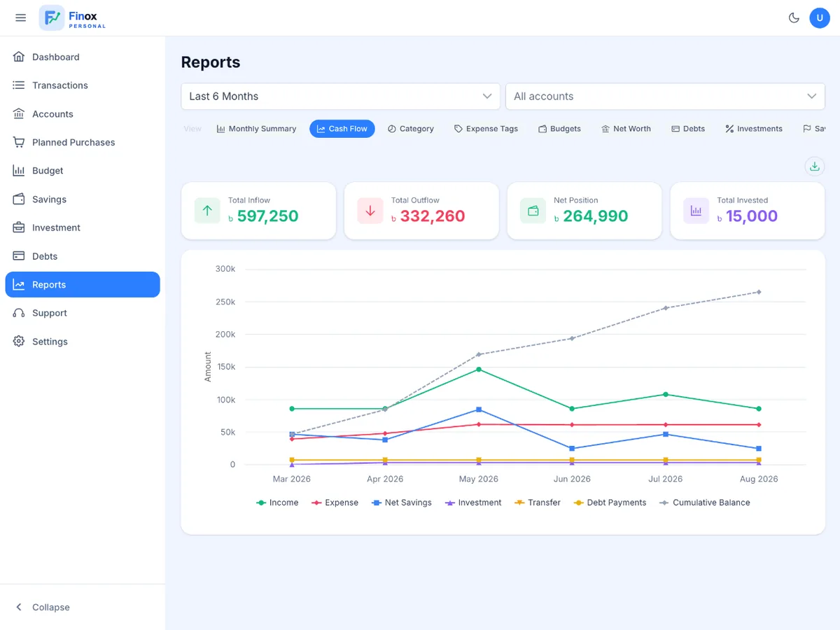Click the 332,260 outflow value
The image size is (840, 630).
click(x=433, y=216)
